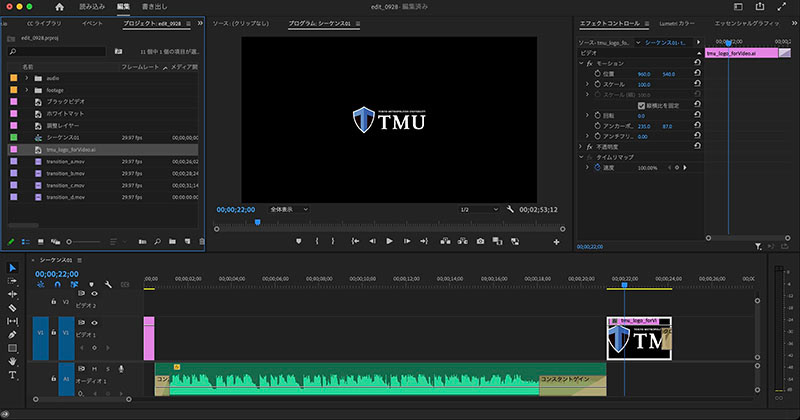Screen dimensions: 800x420
Task: Click Go to Out point button
Action: click(424, 241)
